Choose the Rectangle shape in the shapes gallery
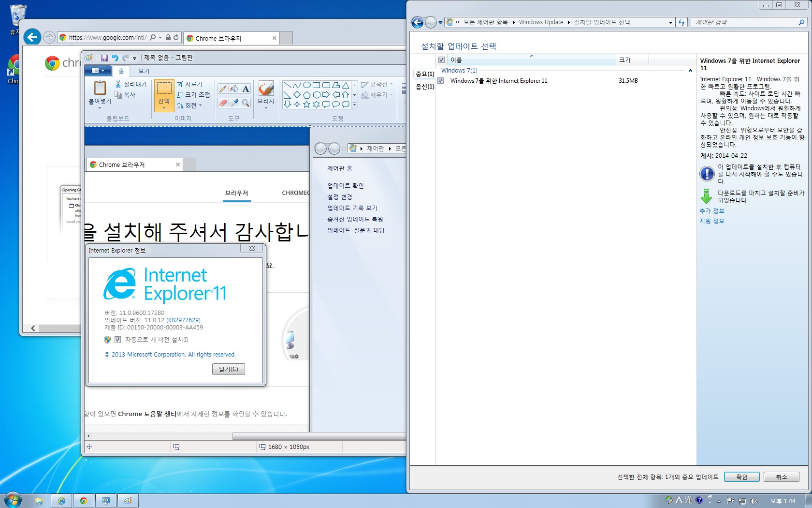This screenshot has width=812, height=508. point(317,85)
